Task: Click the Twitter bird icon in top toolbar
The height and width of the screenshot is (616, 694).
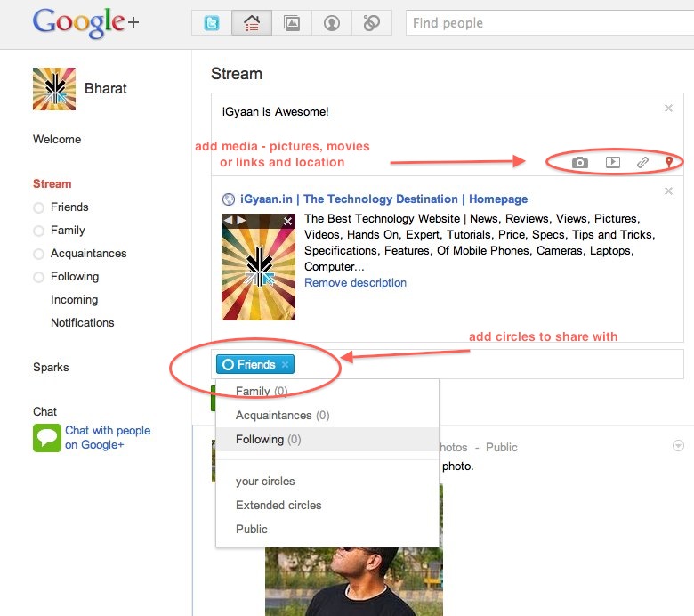Action: (x=212, y=24)
